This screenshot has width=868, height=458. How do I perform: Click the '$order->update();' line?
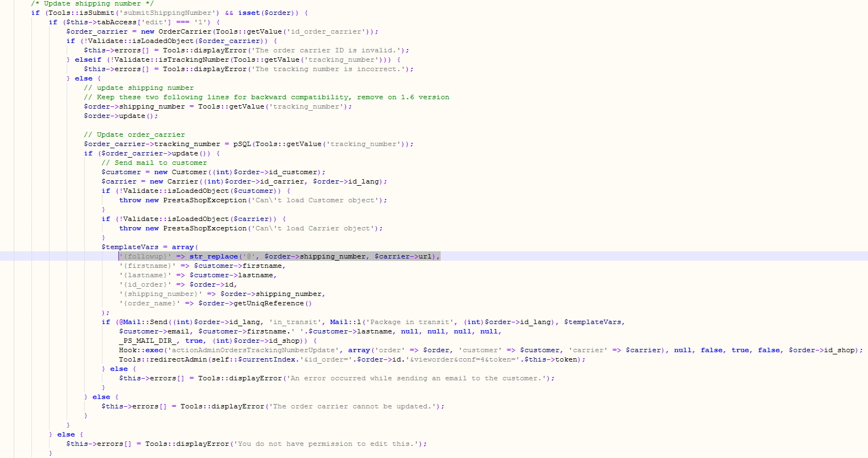tap(121, 116)
